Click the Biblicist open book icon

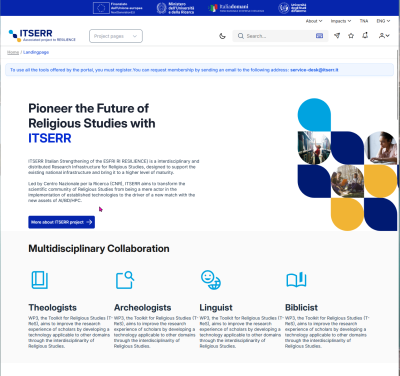click(x=296, y=280)
